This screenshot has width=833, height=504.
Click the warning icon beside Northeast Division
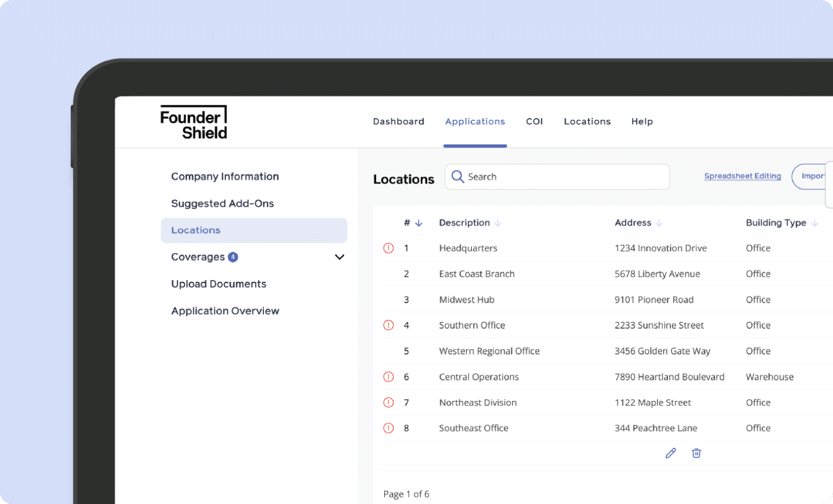pyautogui.click(x=388, y=403)
